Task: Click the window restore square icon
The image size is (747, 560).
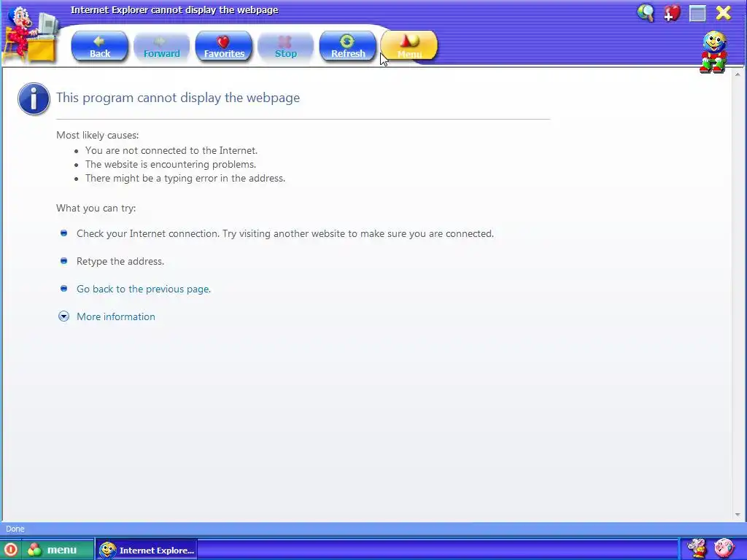Action: click(x=697, y=13)
